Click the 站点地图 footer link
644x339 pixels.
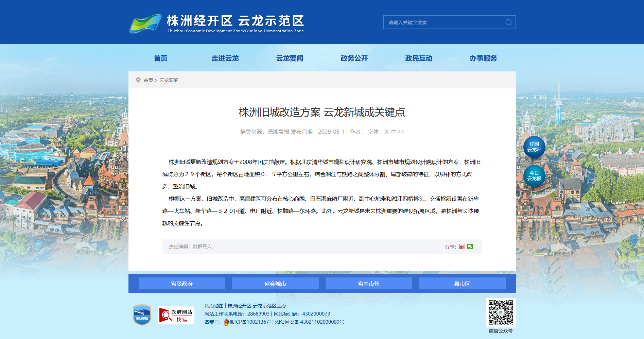214,306
